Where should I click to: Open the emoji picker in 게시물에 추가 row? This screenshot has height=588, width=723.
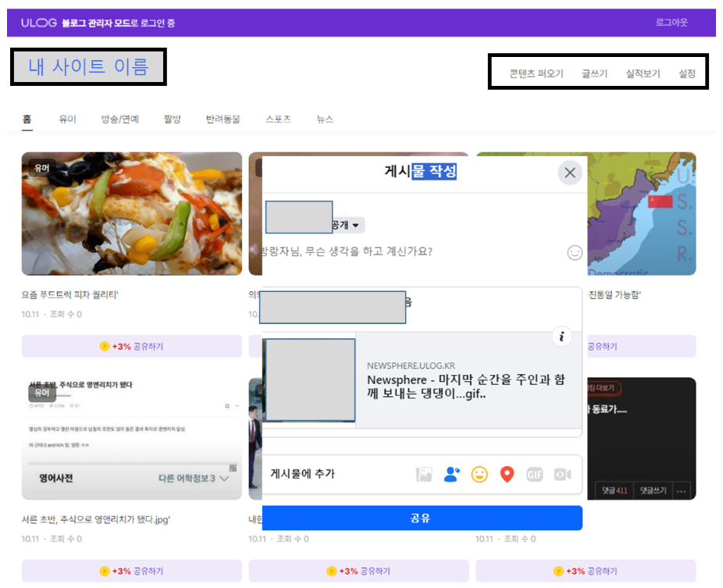479,474
